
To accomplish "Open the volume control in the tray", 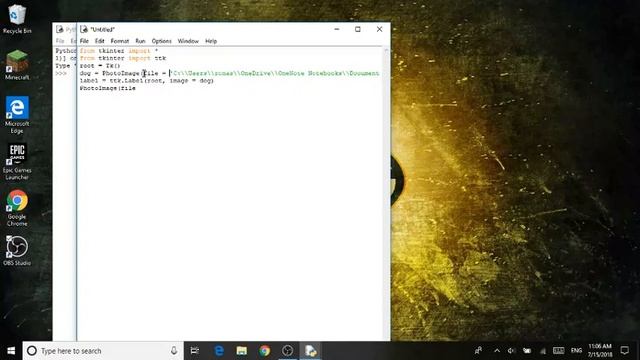I will coord(511,351).
